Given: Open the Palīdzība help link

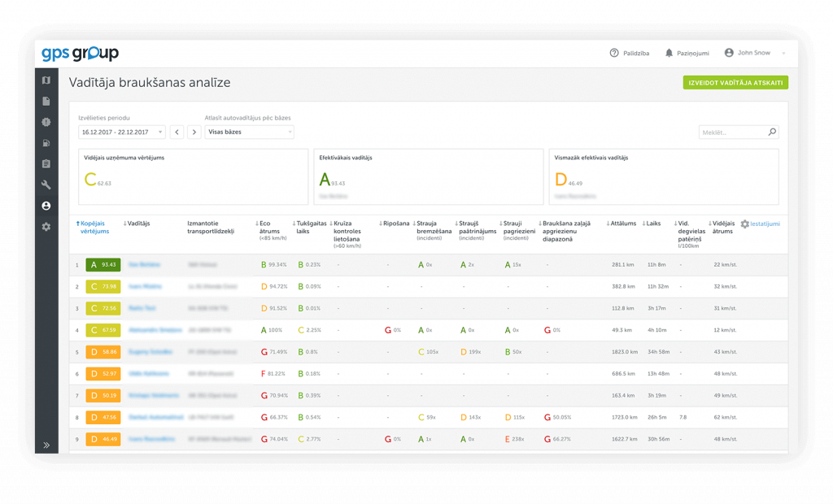Looking at the screenshot, I should 630,53.
